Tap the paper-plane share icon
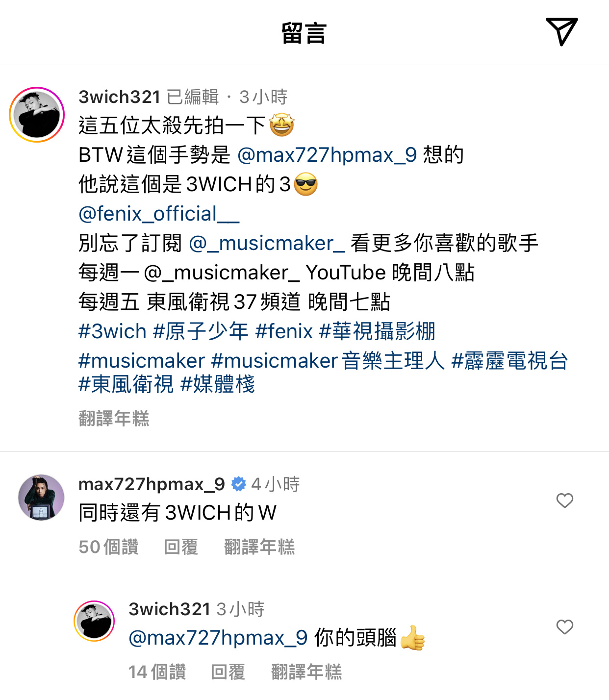The height and width of the screenshot is (700, 609). [562, 32]
